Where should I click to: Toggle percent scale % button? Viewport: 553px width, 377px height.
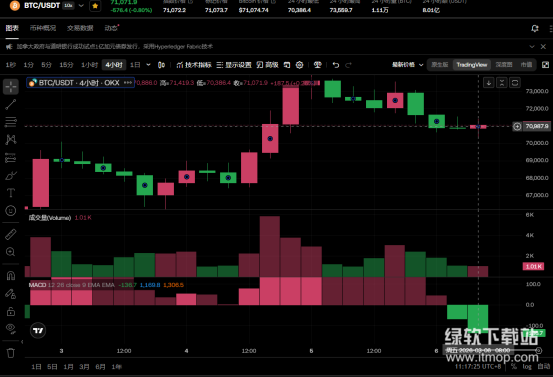pyautogui.click(x=514, y=366)
